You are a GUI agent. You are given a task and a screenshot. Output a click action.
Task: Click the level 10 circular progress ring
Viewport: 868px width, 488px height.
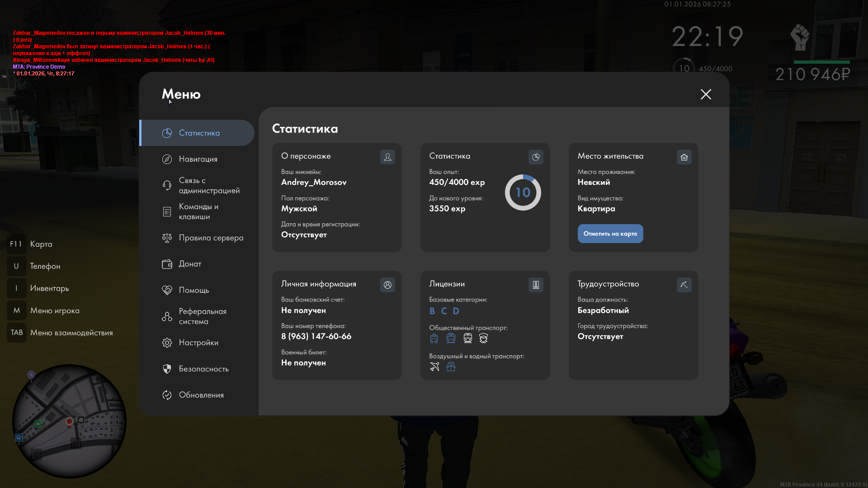pyautogui.click(x=523, y=192)
